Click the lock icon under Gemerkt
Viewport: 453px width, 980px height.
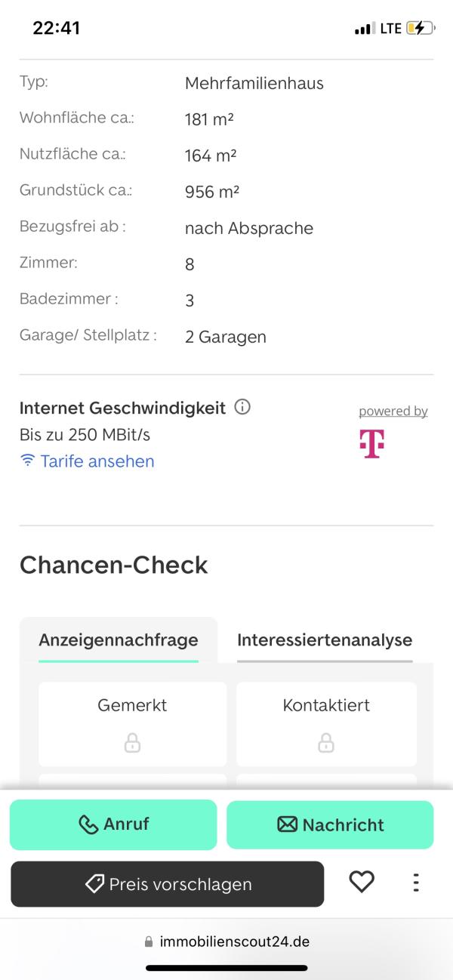pos(132,743)
